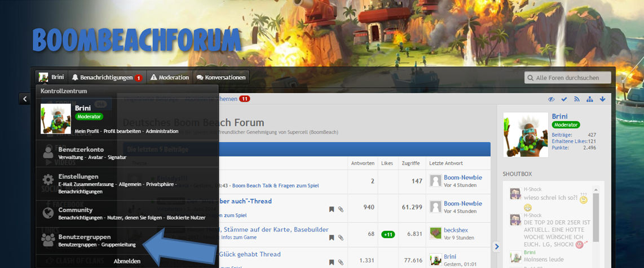Open the Brini user dropdown in the navbar
This screenshot has height=268, width=644.
point(51,77)
